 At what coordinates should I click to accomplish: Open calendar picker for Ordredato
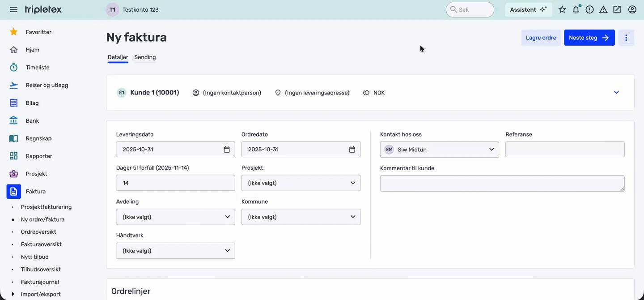(352, 150)
